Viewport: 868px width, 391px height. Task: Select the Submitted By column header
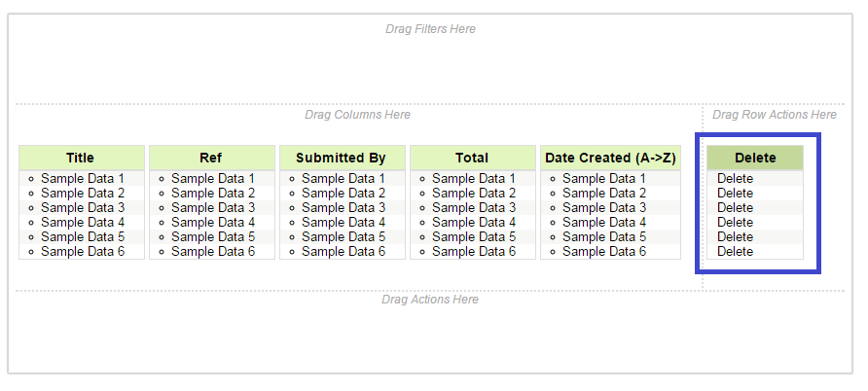click(342, 158)
